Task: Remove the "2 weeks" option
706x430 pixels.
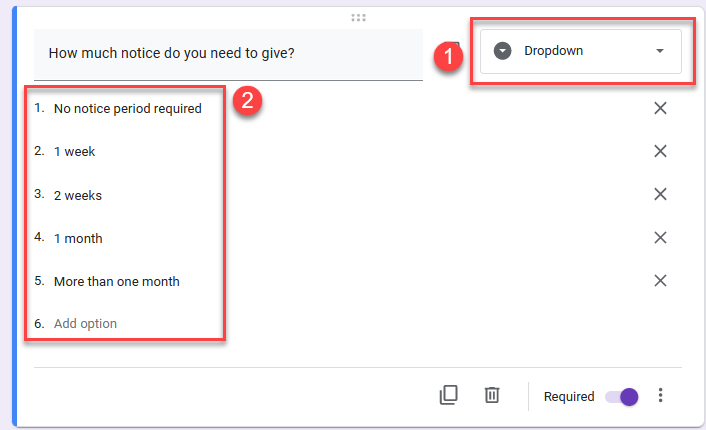Action: pos(660,194)
